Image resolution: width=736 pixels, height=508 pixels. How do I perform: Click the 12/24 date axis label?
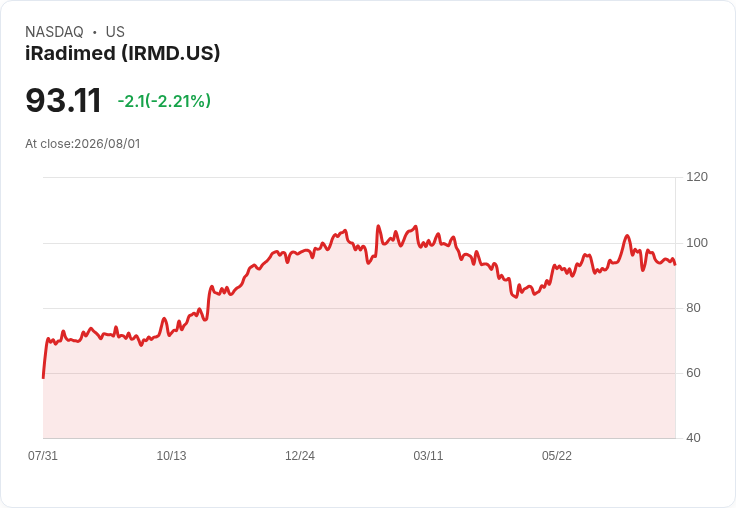click(300, 455)
